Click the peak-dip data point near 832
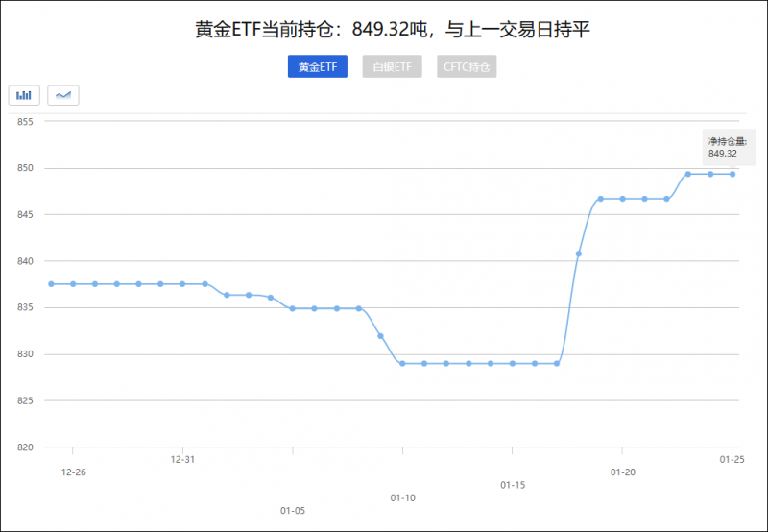The width and height of the screenshot is (768, 532). (380, 336)
